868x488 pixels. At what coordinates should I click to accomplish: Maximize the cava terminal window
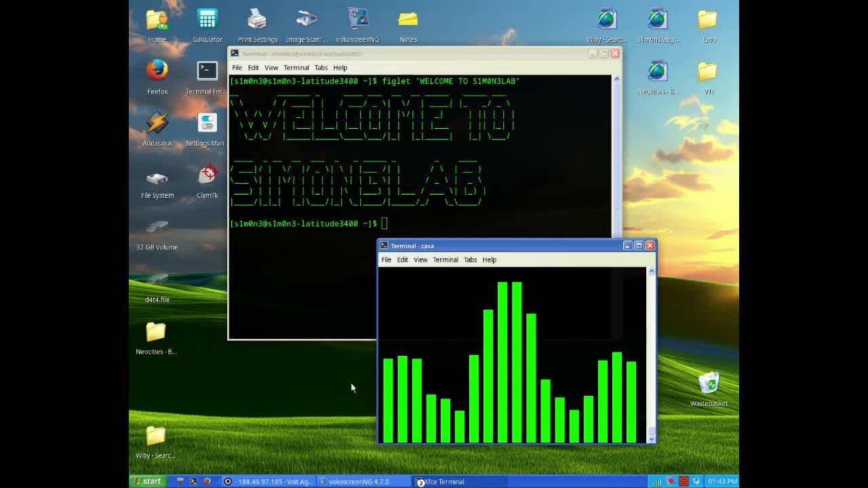click(x=638, y=245)
